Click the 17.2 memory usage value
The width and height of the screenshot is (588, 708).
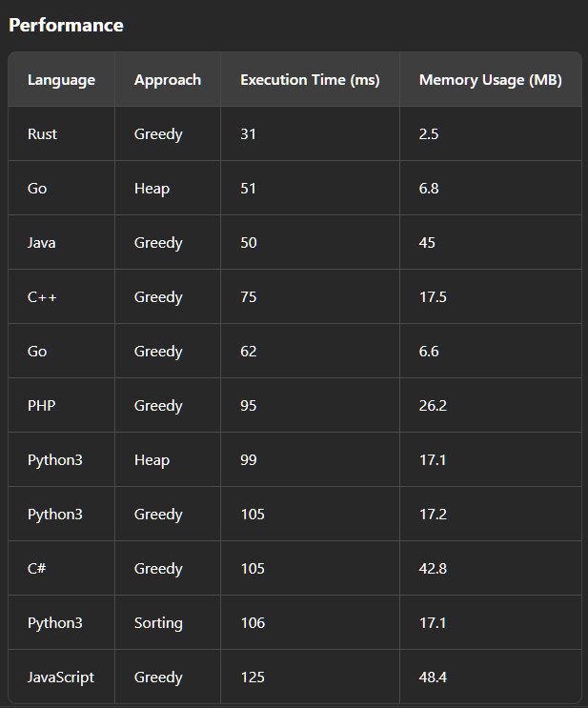pyautogui.click(x=433, y=515)
